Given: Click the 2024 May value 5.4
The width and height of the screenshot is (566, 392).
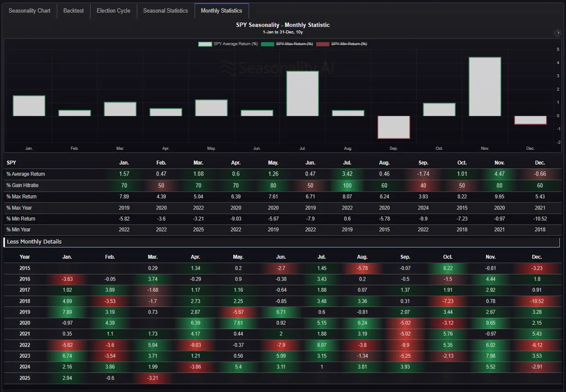Looking at the screenshot, I should click(x=237, y=367).
